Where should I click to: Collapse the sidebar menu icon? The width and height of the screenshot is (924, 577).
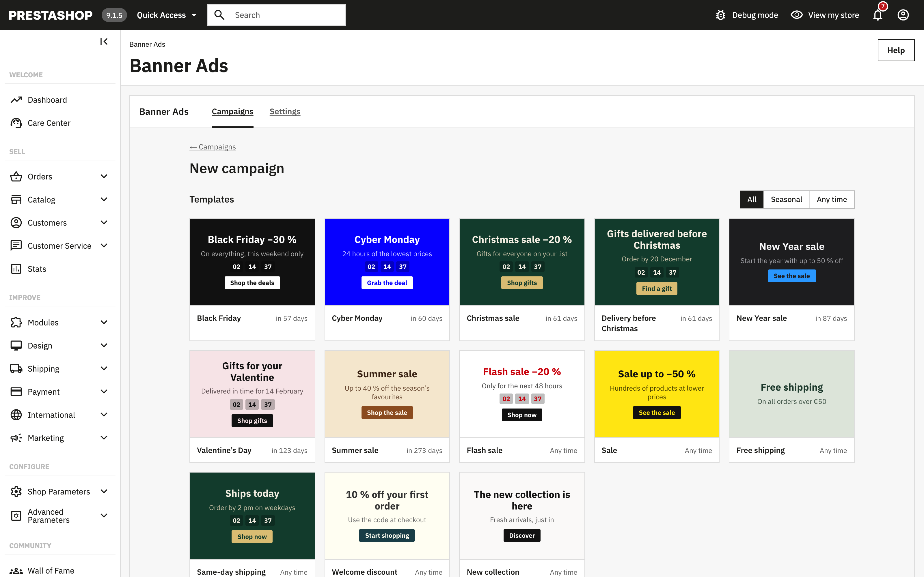pos(104,41)
